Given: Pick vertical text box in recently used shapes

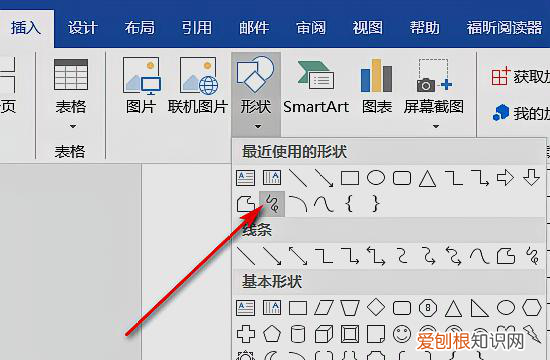Looking at the screenshot, I should coord(272,178).
